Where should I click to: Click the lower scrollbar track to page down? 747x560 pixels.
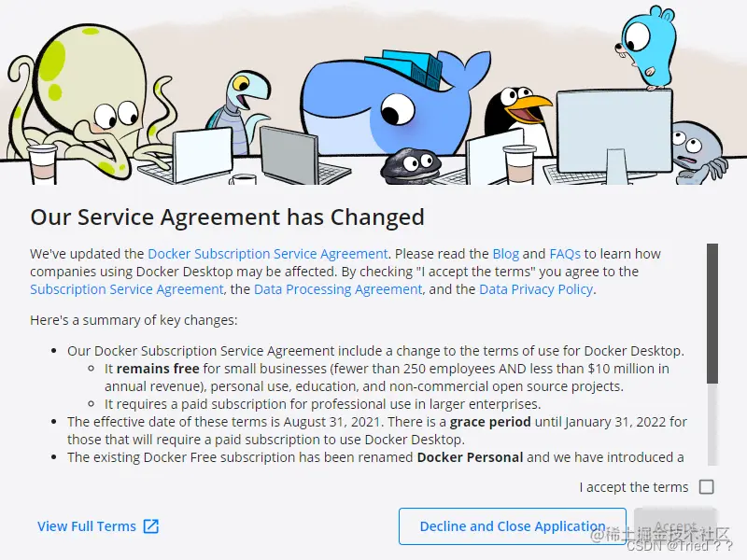click(x=712, y=424)
